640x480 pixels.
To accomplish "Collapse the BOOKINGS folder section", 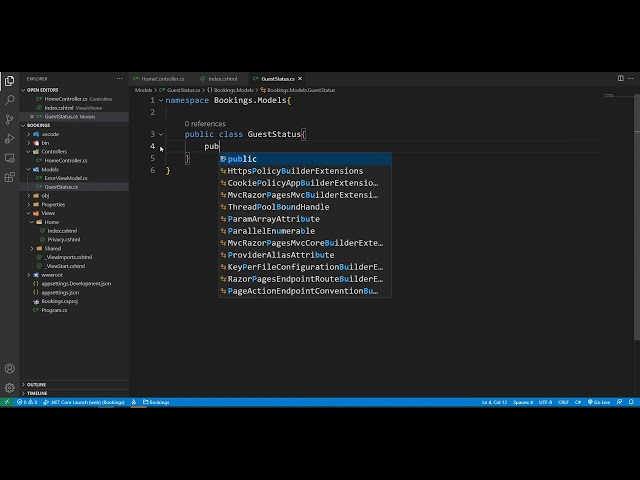I will [x=38, y=125].
